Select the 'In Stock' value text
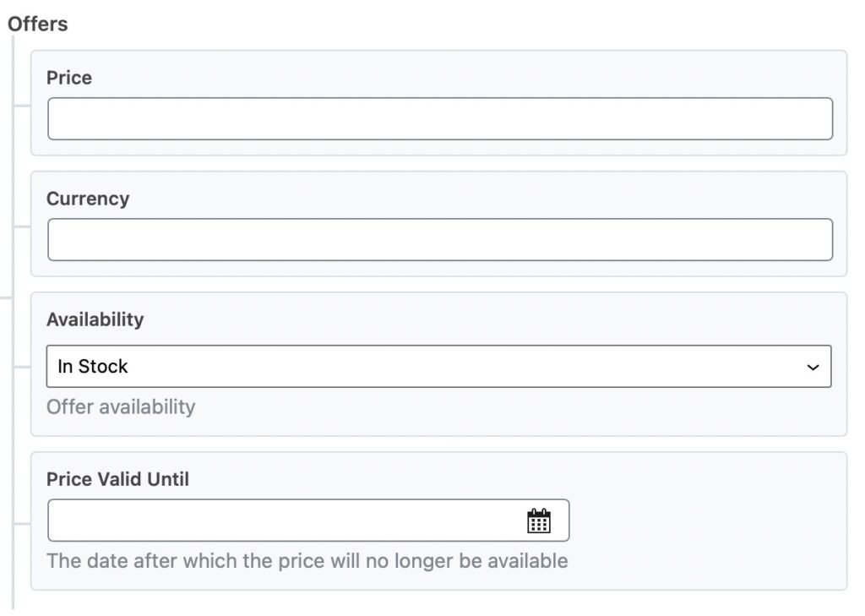 (x=93, y=367)
